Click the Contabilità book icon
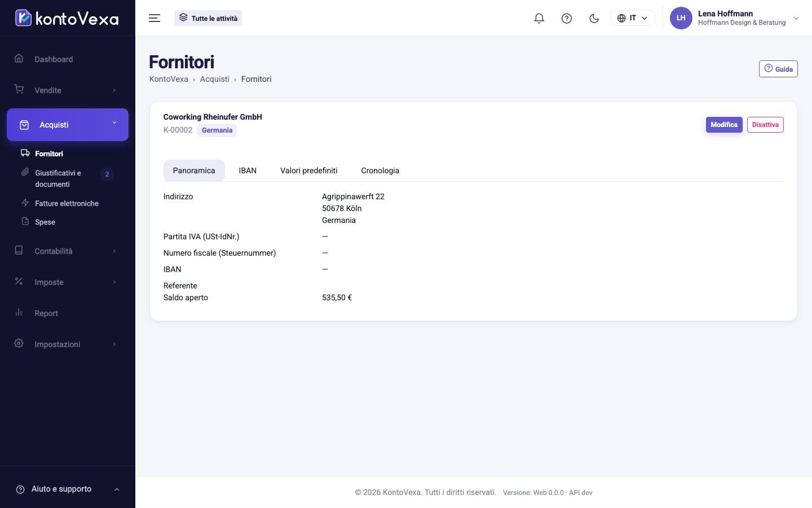812x508 pixels. click(19, 251)
